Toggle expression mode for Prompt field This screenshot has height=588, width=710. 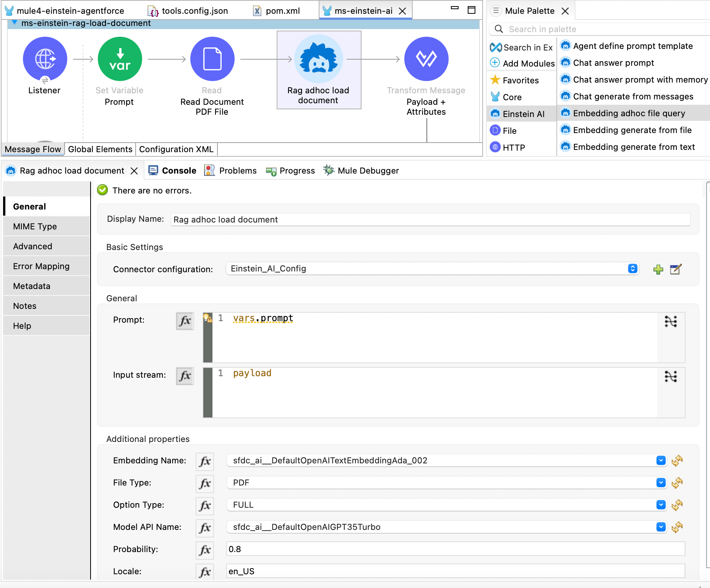(185, 321)
